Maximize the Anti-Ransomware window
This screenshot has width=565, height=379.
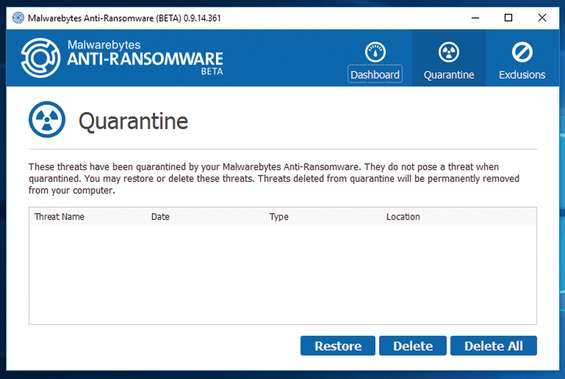[508, 18]
